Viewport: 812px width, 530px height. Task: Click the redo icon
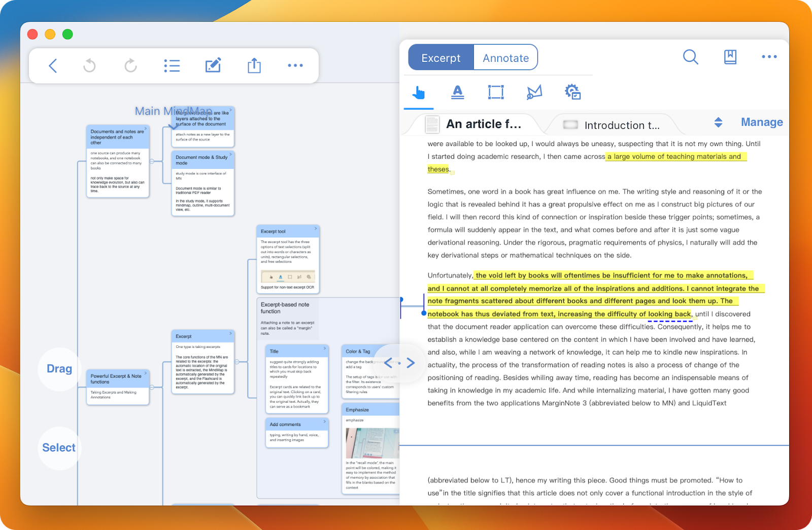(x=130, y=65)
